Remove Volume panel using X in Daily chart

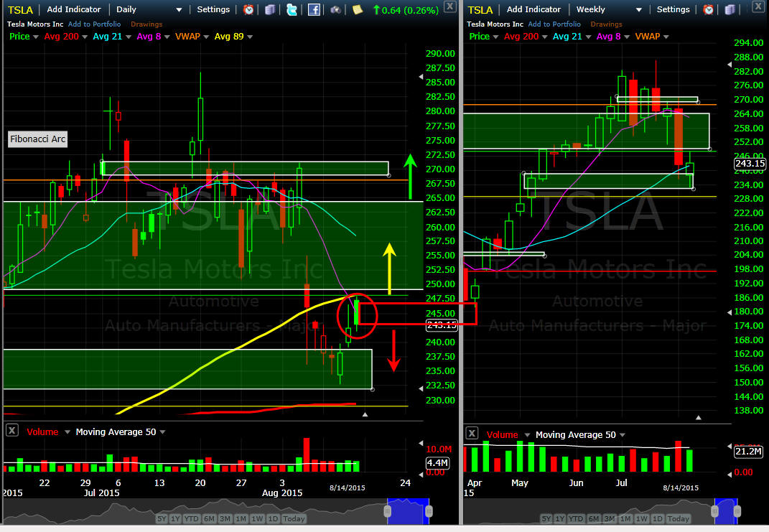(x=12, y=431)
